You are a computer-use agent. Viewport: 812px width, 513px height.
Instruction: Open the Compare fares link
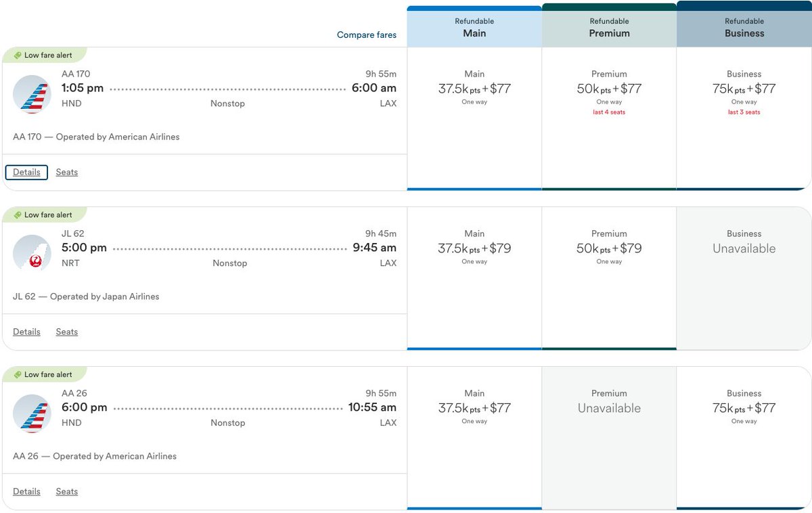[x=367, y=35]
